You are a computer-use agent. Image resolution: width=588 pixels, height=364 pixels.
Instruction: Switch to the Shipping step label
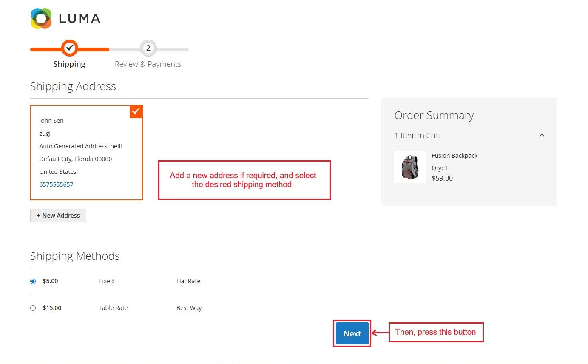69,64
